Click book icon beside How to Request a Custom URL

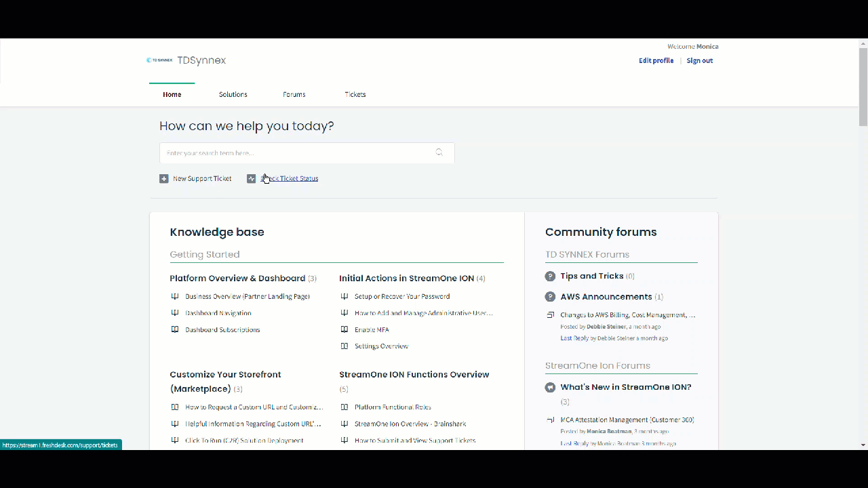pos(175,407)
